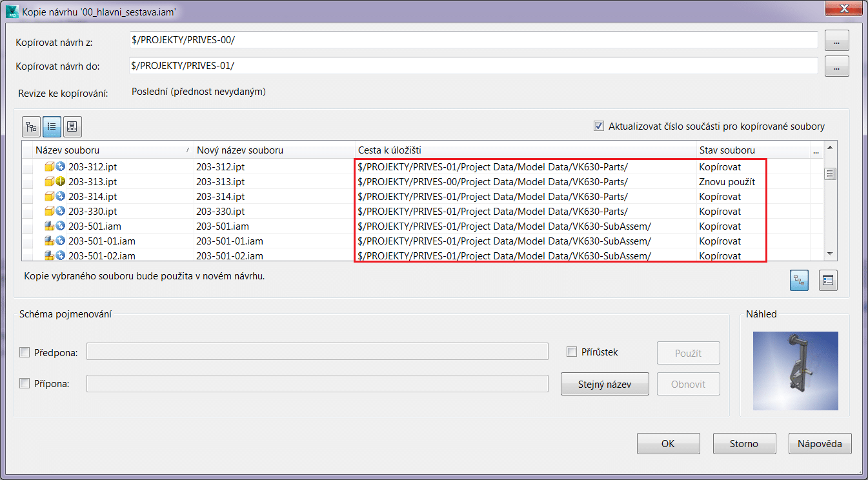Click the assembly icon of 203-501.iam
The height and width of the screenshot is (480, 868).
49,226
